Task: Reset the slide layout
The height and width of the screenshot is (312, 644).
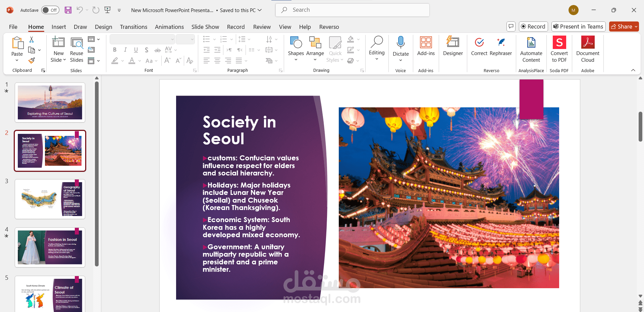Action: (x=91, y=50)
